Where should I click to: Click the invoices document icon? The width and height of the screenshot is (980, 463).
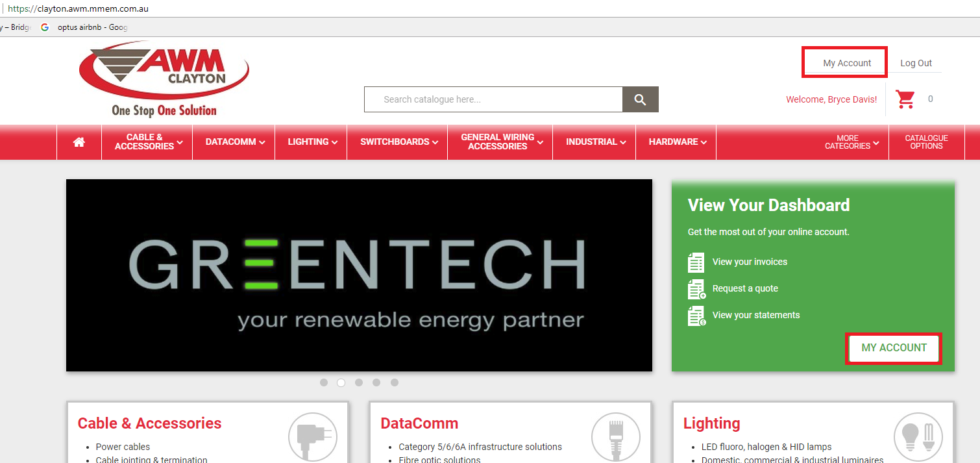point(696,262)
